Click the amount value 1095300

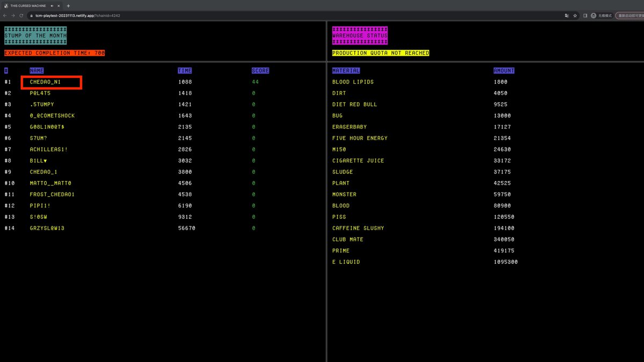click(x=506, y=262)
